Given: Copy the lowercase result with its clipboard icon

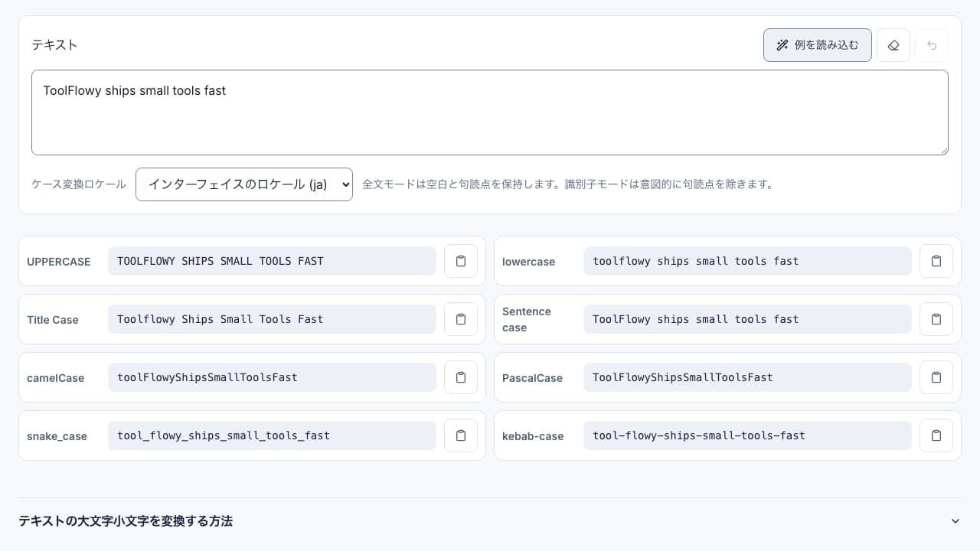Looking at the screenshot, I should coord(936,261).
